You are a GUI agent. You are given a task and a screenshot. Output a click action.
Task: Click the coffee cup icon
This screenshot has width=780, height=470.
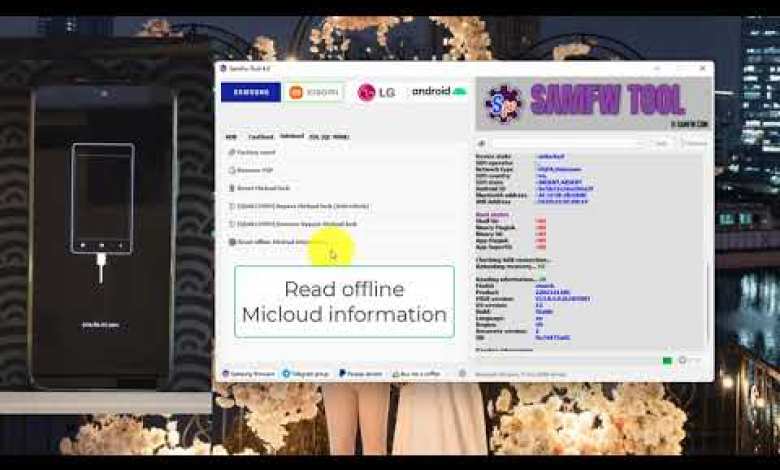pos(396,374)
